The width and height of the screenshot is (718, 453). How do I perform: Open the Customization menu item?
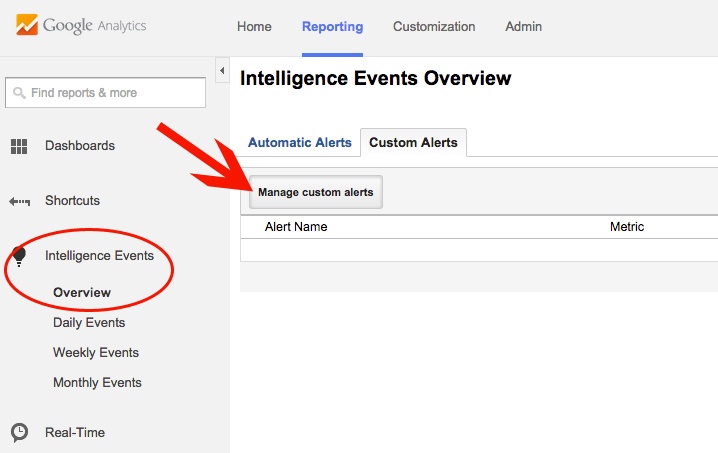point(434,27)
